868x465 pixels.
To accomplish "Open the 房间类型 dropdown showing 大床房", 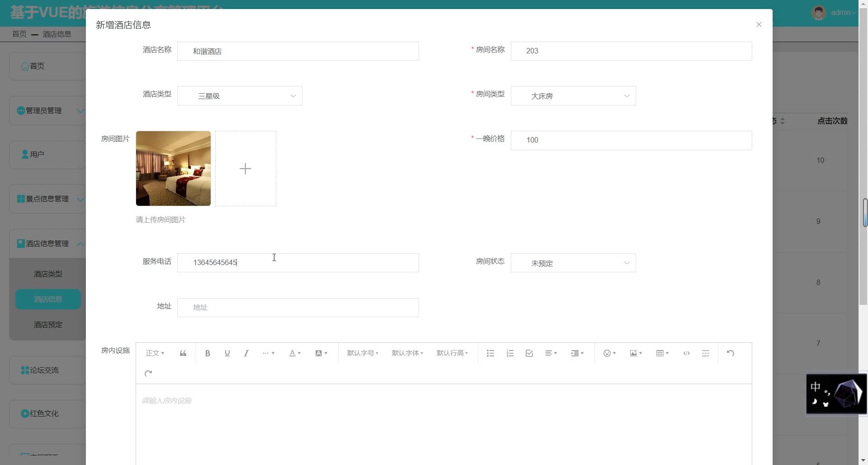I will [x=573, y=96].
